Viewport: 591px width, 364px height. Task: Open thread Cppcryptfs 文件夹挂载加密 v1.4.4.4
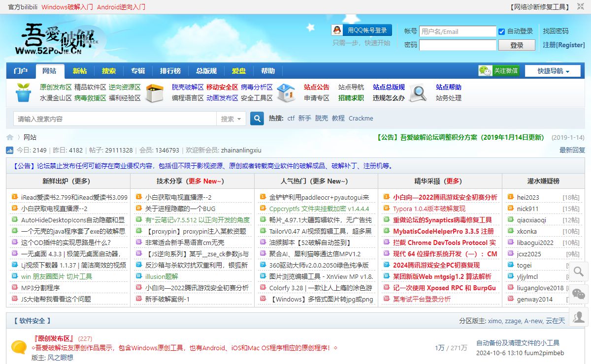click(x=319, y=209)
